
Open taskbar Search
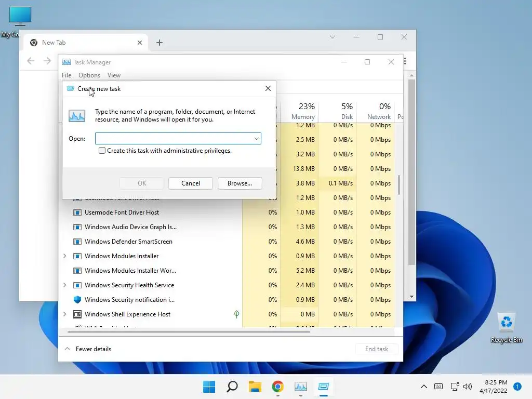[x=232, y=387]
